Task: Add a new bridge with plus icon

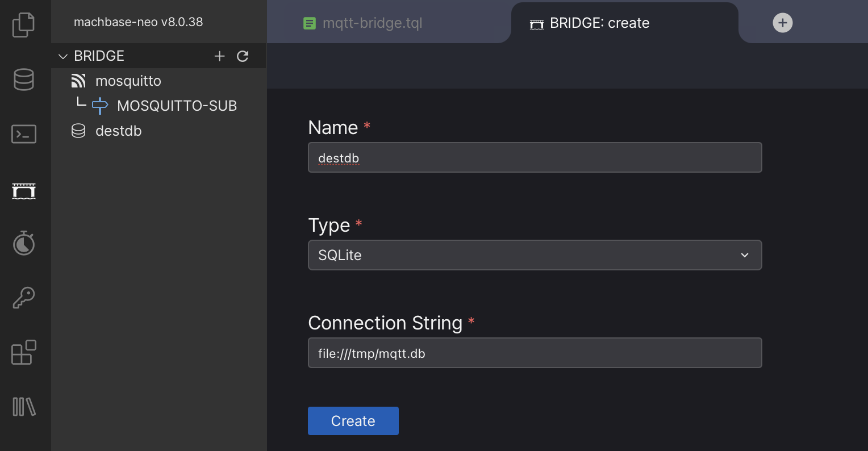Action: click(x=219, y=56)
